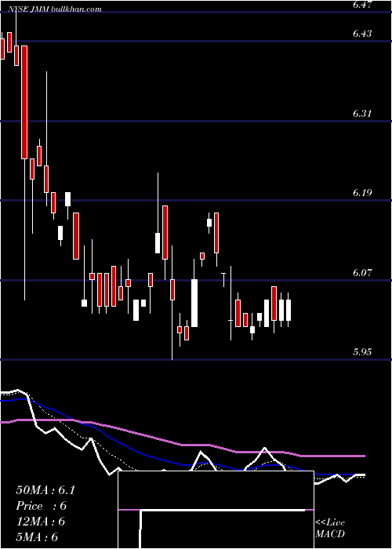Click the pink 50MA line's flat right end
Image resolution: width=392 pixels, height=549 pixels.
click(x=332, y=456)
